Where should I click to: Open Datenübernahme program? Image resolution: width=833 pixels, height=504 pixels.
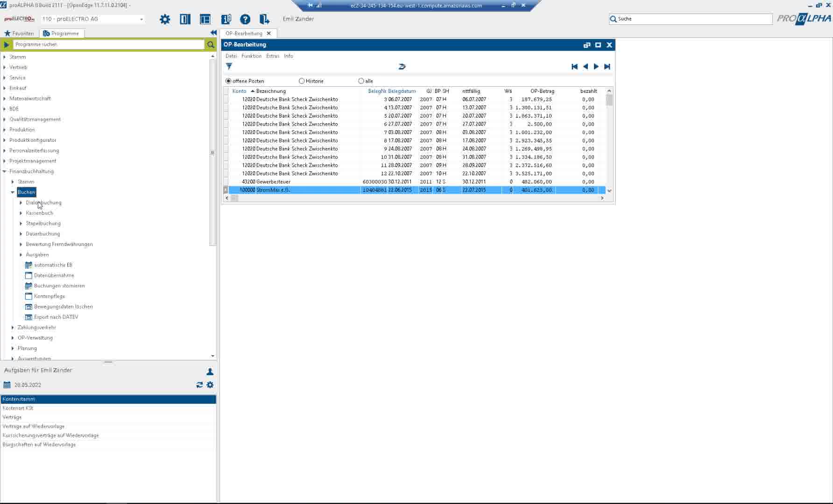pos(54,275)
